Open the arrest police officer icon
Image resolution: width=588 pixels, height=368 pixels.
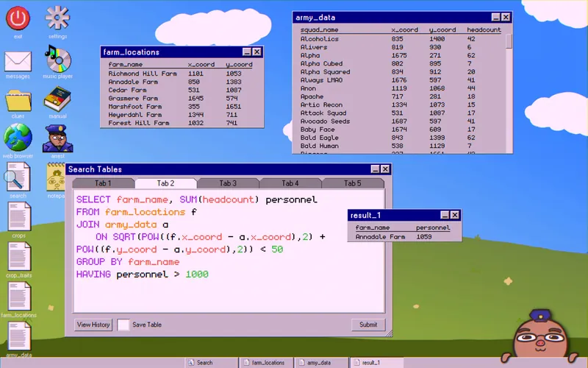click(57, 138)
